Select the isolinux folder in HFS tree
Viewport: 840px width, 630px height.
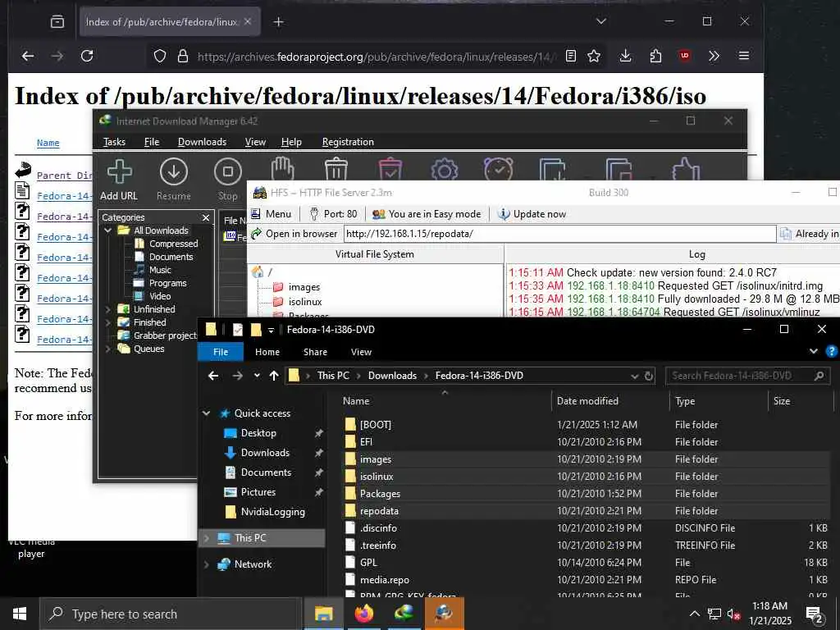[x=305, y=302]
